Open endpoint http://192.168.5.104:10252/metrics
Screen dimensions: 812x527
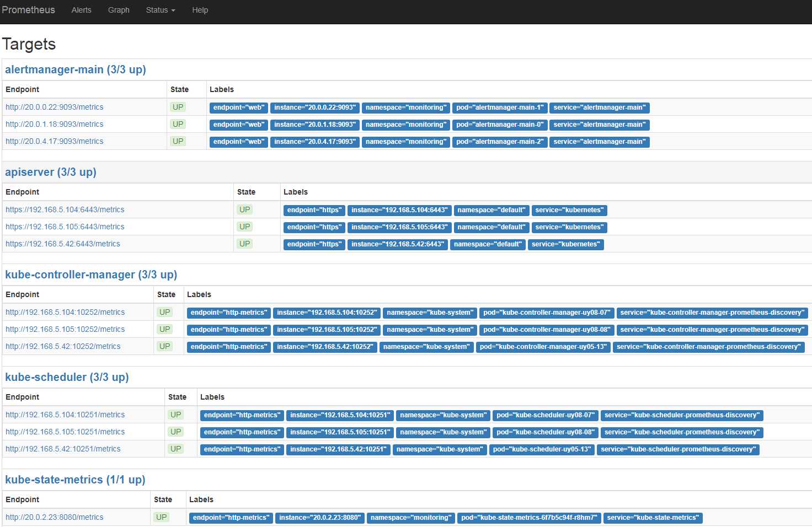click(65, 312)
